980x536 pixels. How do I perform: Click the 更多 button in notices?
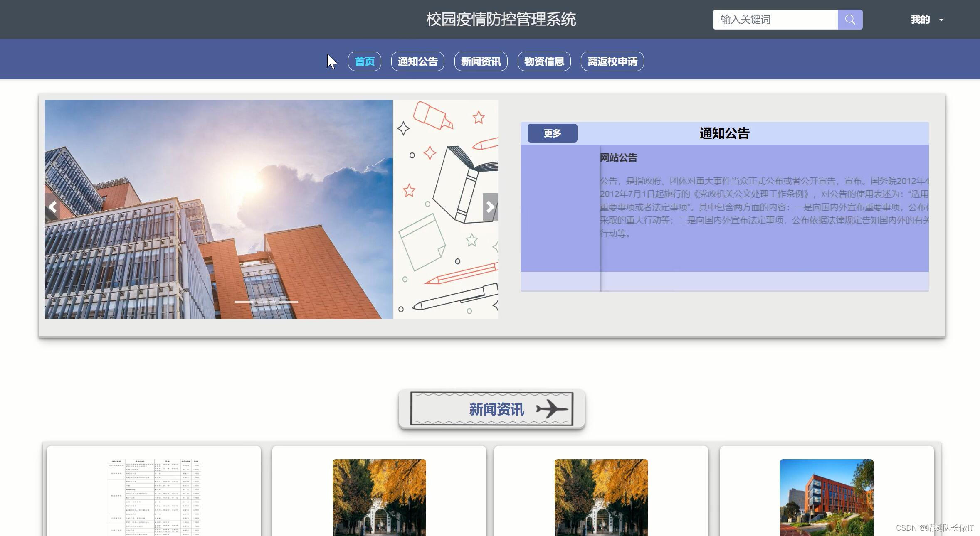tap(552, 133)
